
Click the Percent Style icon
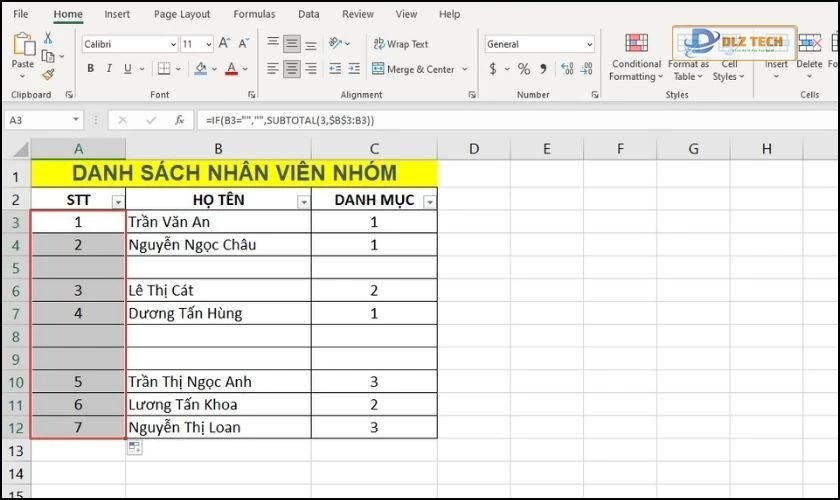tap(524, 69)
